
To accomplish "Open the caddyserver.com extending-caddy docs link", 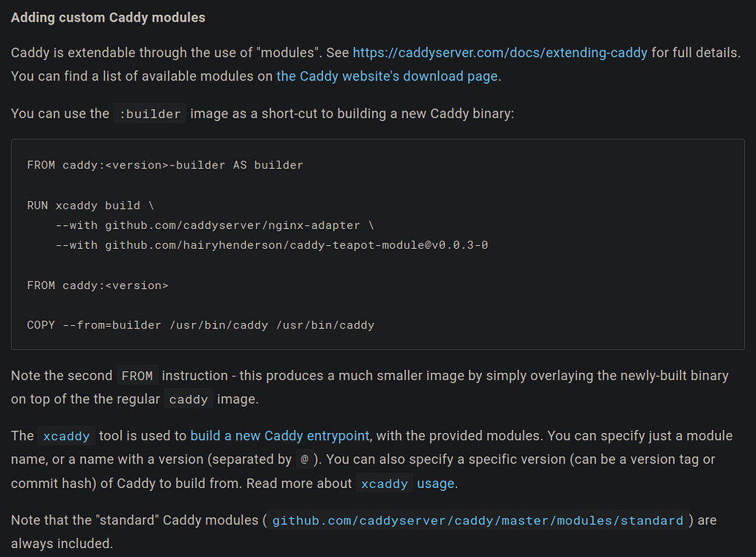I will tap(500, 53).
